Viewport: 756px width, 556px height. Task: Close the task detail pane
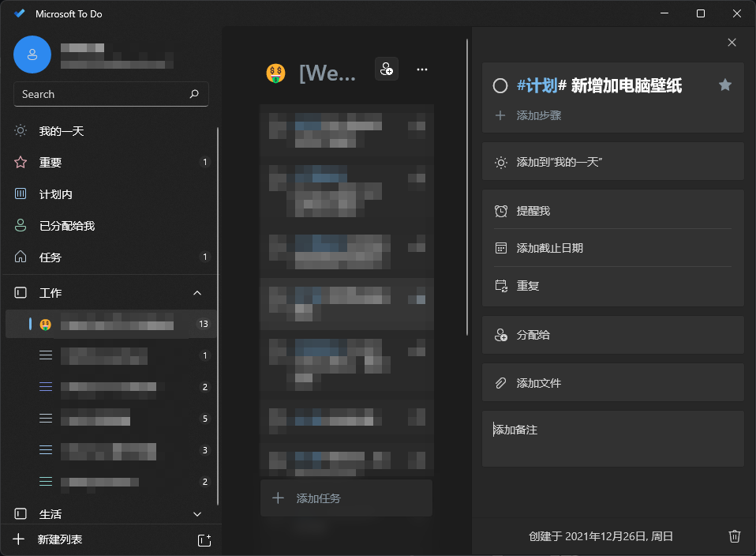pyautogui.click(x=732, y=43)
